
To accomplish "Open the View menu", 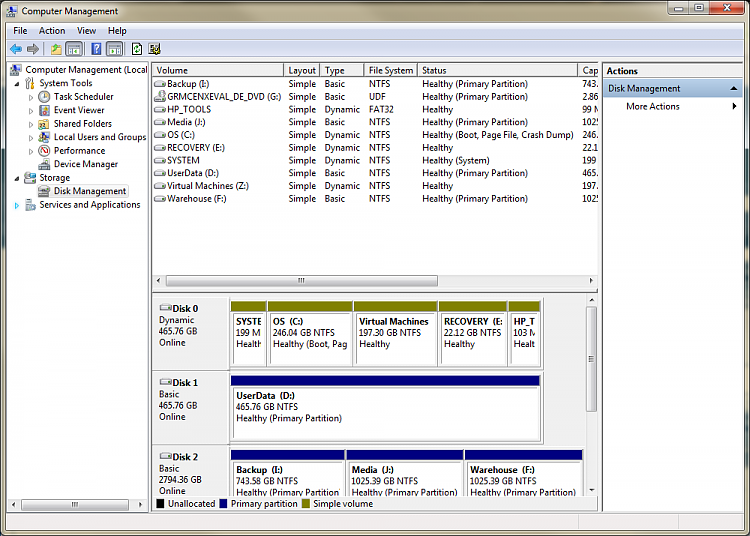I will pos(86,31).
